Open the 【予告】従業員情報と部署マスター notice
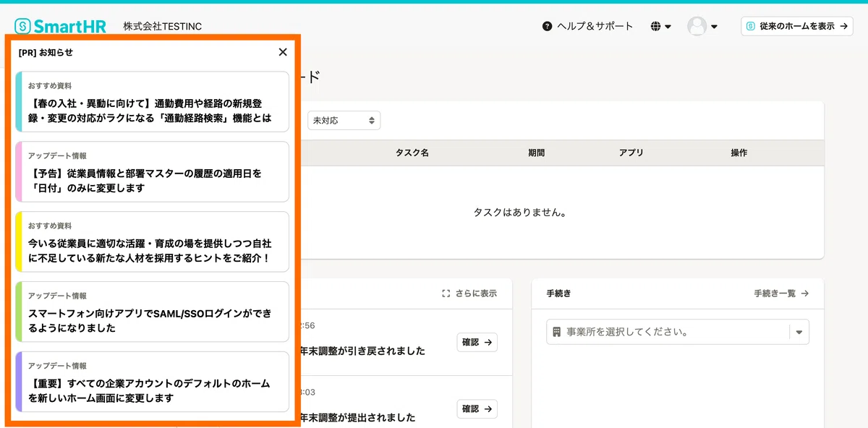The image size is (868, 428). click(x=152, y=172)
